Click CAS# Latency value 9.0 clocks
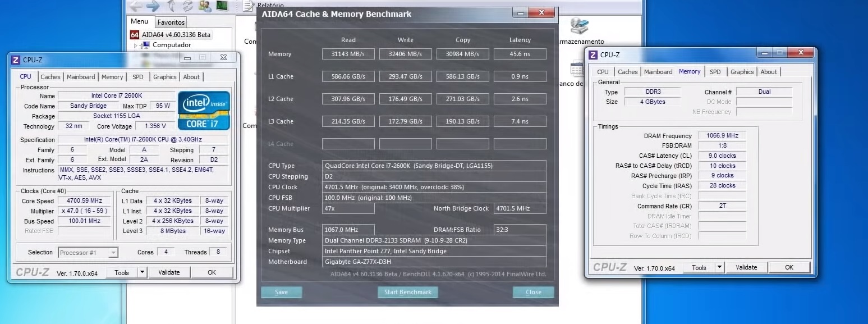The height and width of the screenshot is (324, 868). coord(722,156)
